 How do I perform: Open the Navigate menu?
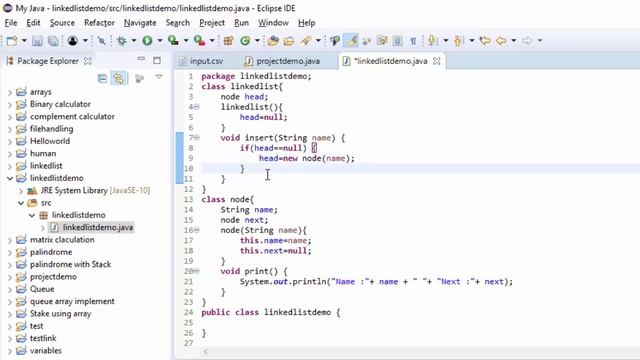140,23
